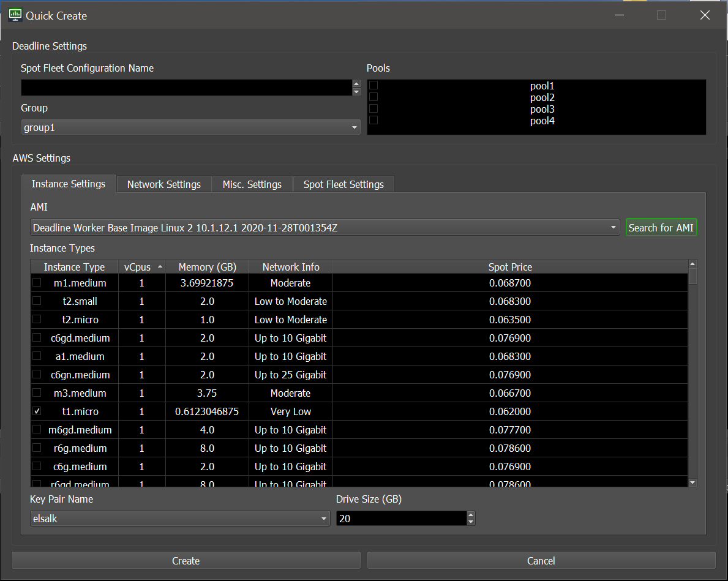Viewport: 728px width, 581px height.
Task: Click the Spot Fleet Configuration Name field
Action: 187,88
